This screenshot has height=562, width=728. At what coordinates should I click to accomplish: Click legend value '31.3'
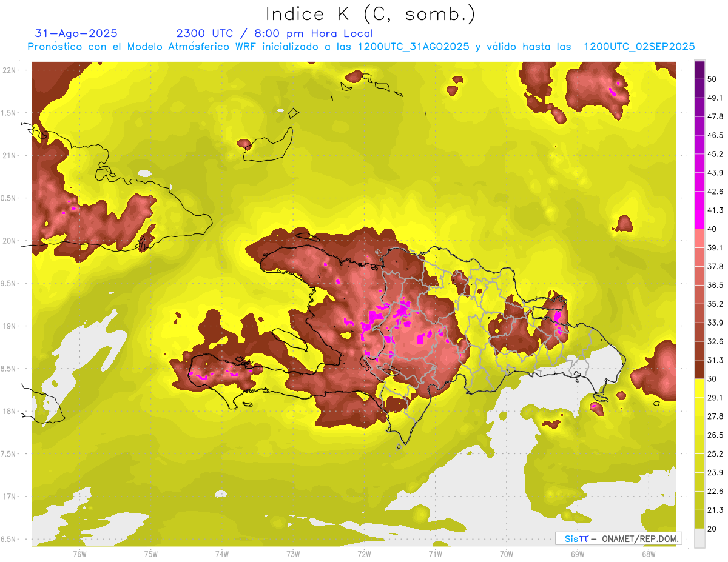point(715,360)
